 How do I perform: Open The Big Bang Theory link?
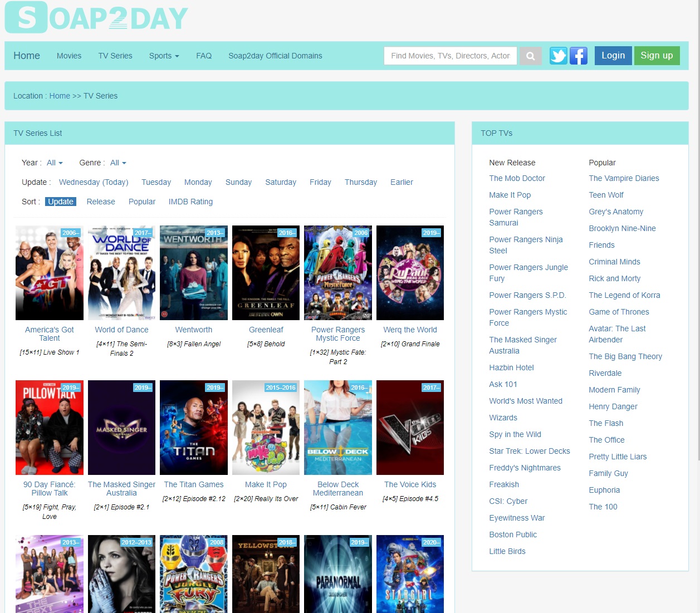click(625, 356)
